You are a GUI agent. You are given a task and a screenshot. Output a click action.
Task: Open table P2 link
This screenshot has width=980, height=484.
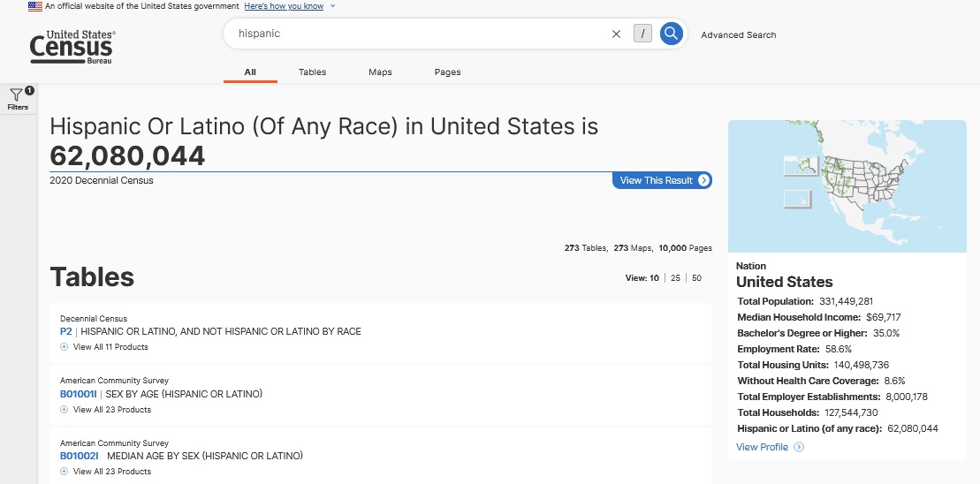65,331
